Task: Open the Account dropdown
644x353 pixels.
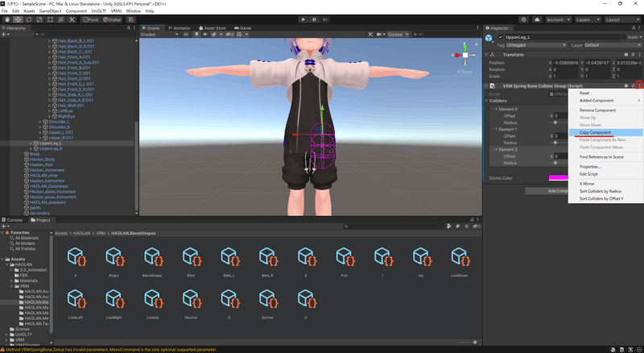Action: (x=558, y=19)
